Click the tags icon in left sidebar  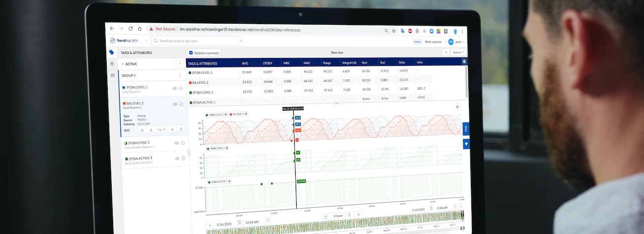[x=112, y=52]
